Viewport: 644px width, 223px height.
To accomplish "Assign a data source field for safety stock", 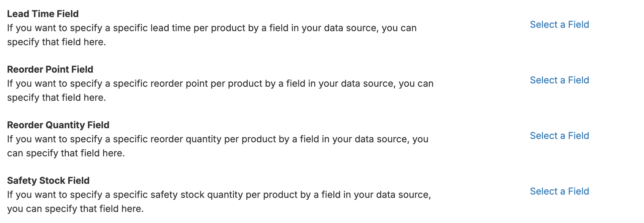I will pos(559,191).
